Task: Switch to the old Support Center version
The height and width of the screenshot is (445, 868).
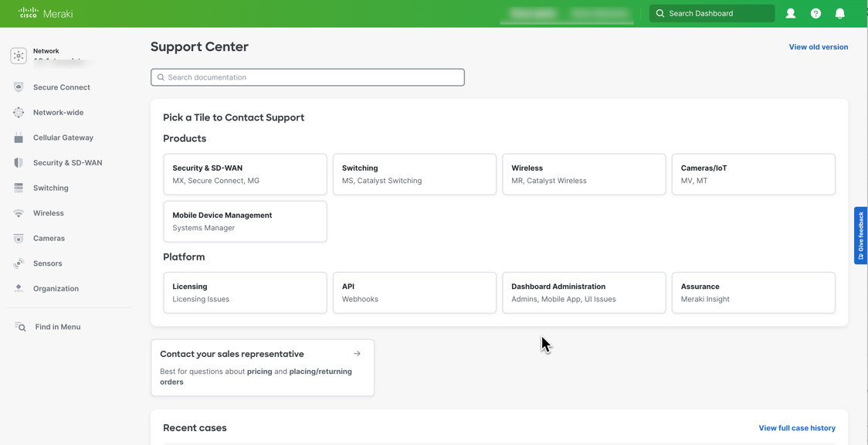Action: tap(818, 46)
